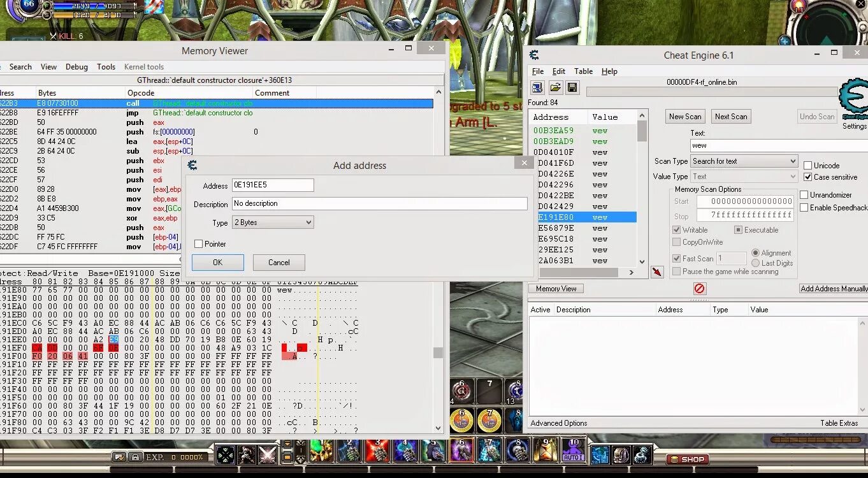
Task: Click Memory Viewer vertical scrollbar thumb
Action: click(x=438, y=353)
